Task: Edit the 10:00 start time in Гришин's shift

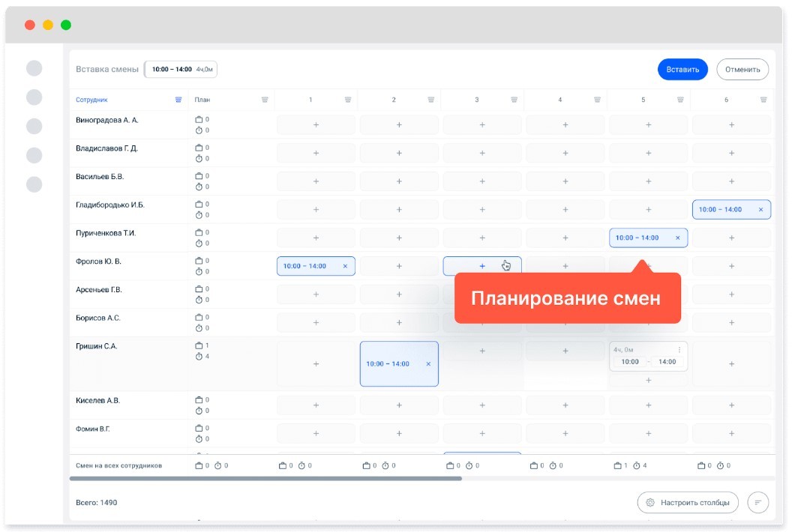Action: tap(630, 362)
